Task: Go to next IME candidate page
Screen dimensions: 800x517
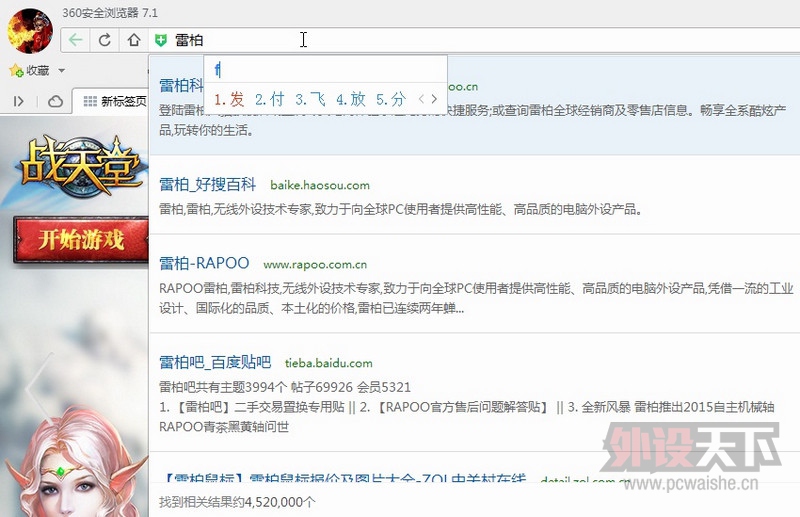Action: pyautogui.click(x=434, y=99)
